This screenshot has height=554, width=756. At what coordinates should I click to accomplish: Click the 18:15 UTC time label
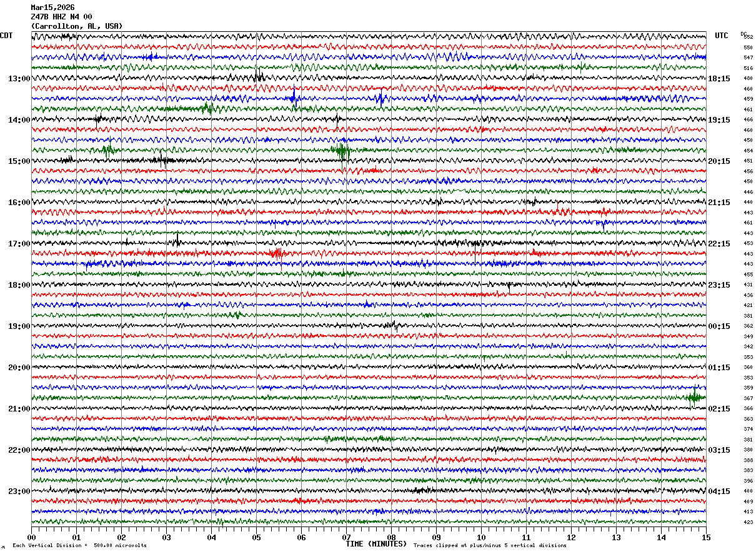click(x=719, y=79)
